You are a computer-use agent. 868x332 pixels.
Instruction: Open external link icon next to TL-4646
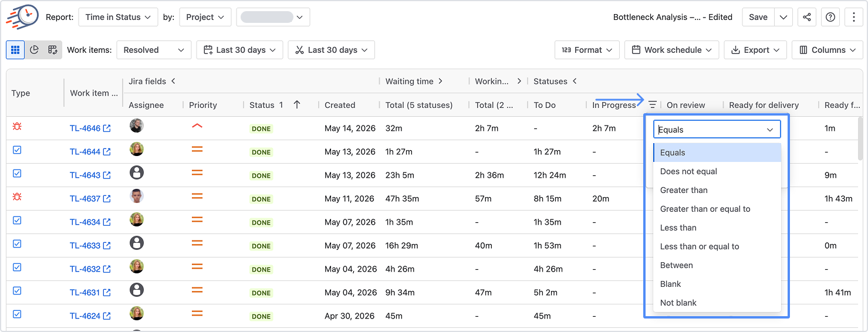tap(107, 128)
